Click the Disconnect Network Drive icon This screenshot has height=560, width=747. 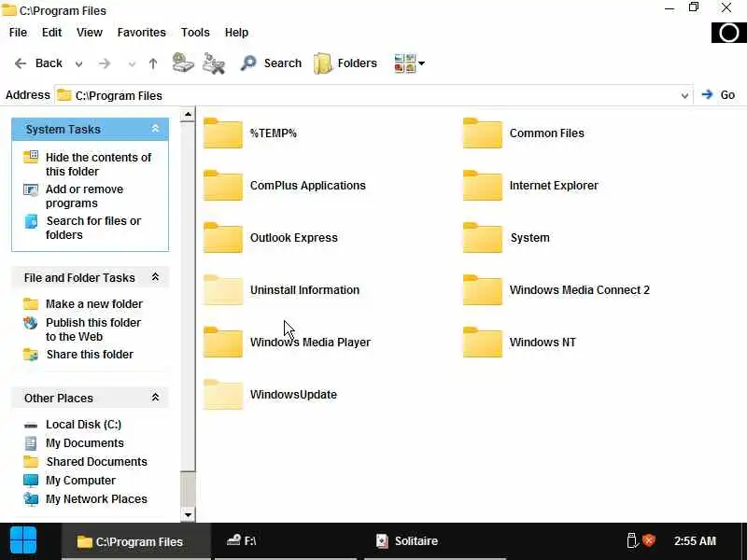point(214,63)
